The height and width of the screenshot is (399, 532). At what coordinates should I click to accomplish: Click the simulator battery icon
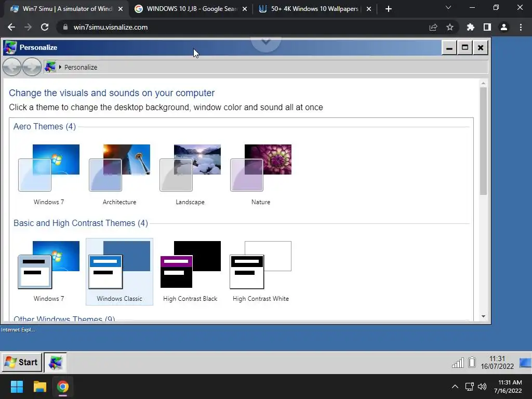click(x=472, y=362)
